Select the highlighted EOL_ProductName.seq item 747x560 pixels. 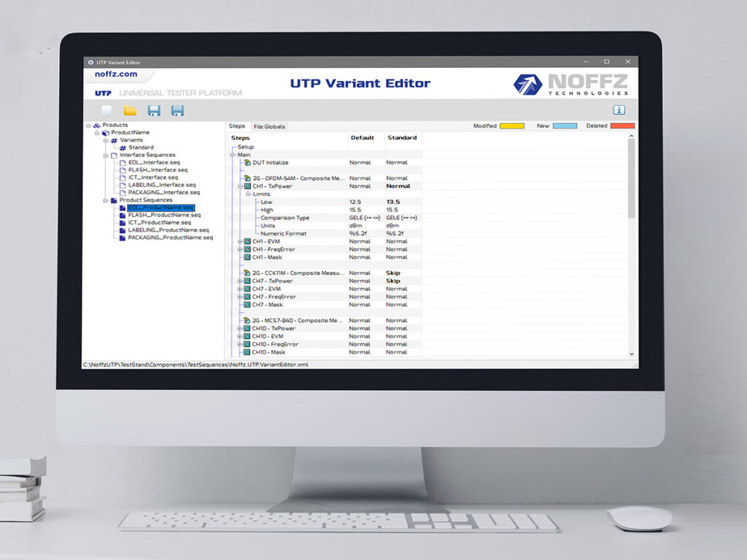coord(161,208)
